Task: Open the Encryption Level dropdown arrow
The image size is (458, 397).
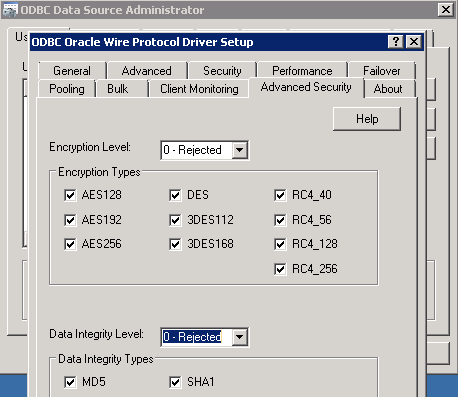Action: (x=239, y=150)
